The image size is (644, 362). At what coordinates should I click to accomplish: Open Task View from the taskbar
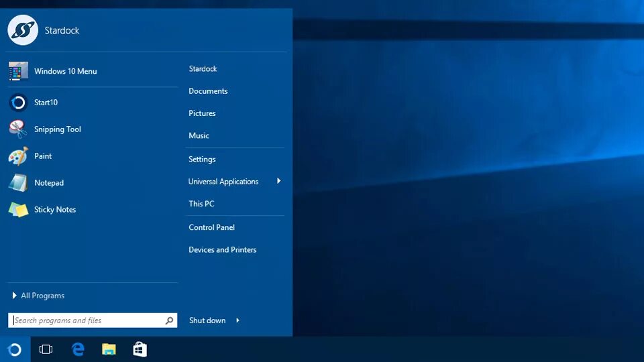[x=46, y=350]
